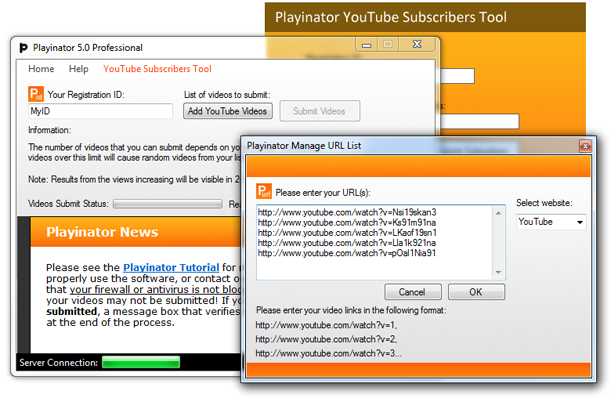Maximize the Playinator 5.0 Professional window
Image resolution: width=611 pixels, height=398 pixels.
coord(388,44)
